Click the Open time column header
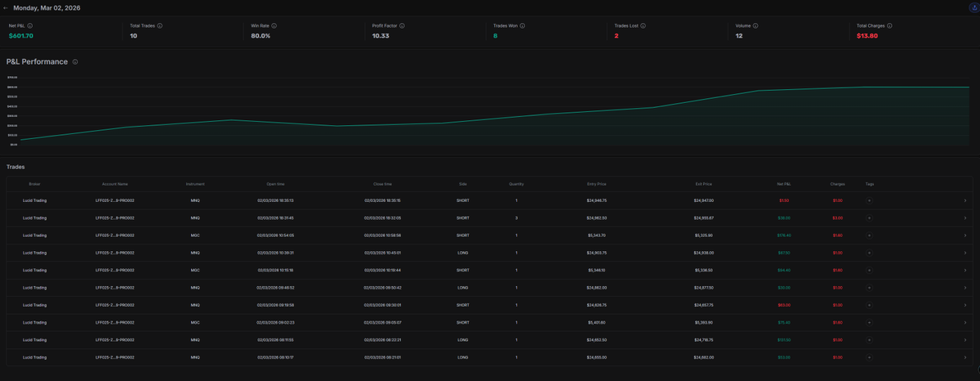This screenshot has width=980, height=381. pos(275,184)
